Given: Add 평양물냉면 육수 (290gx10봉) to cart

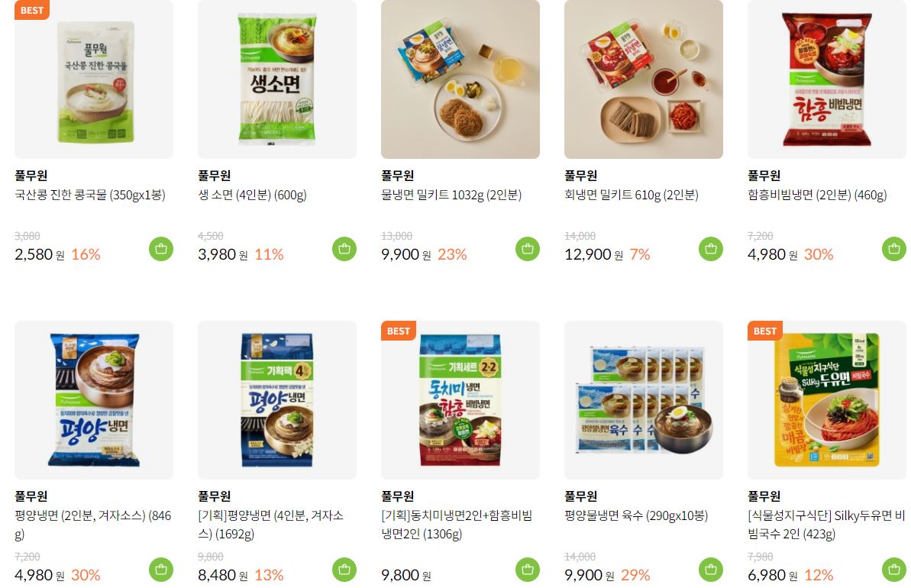Looking at the screenshot, I should tap(711, 570).
